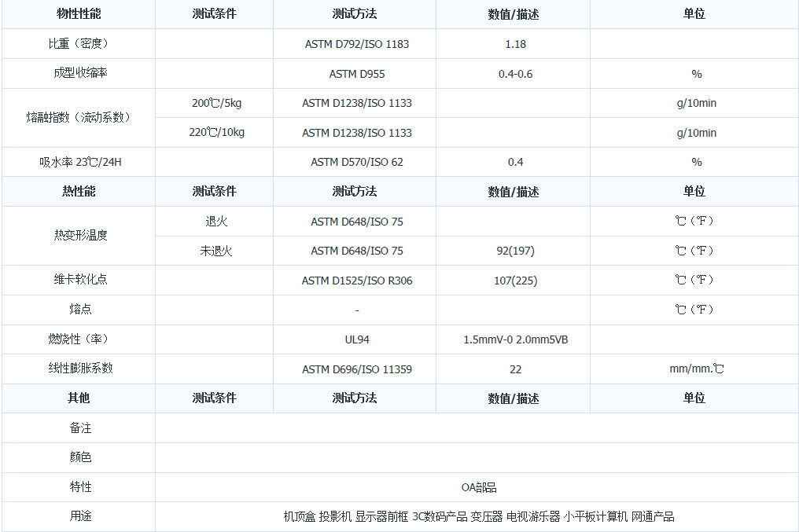
Task: Click the 热性能 section header
Action: tap(79, 191)
